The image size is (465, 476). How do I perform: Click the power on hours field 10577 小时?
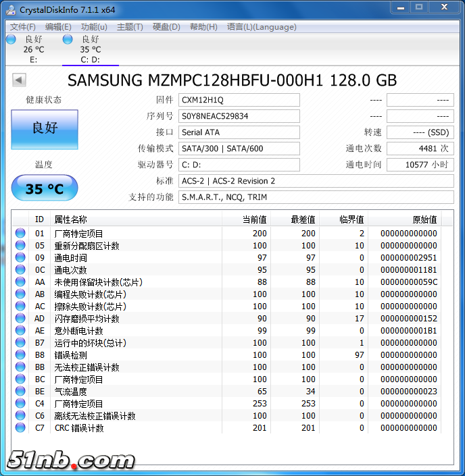tap(420, 165)
